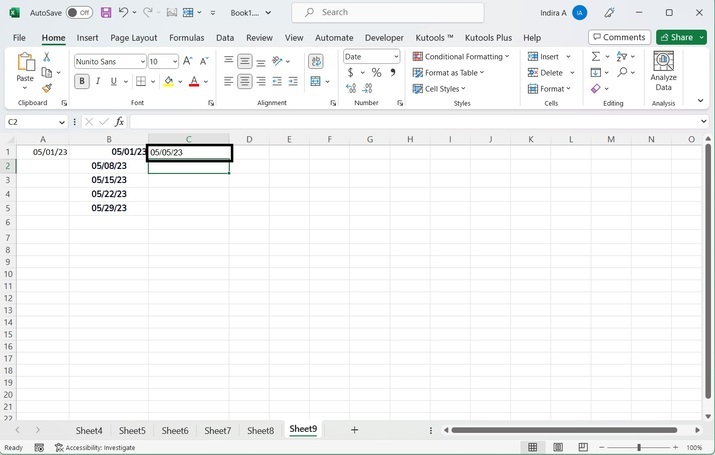
Task: Click the Fill down icon in Editing
Action: tap(596, 72)
